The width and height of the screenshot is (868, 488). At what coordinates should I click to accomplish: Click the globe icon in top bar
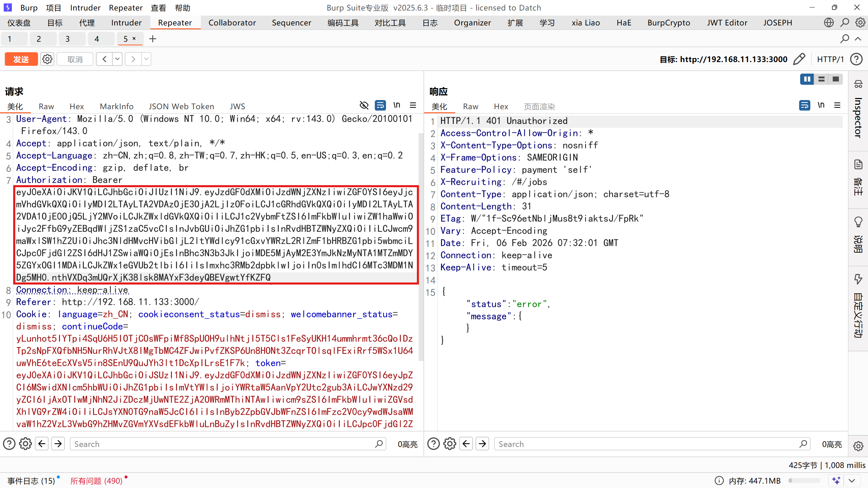click(828, 23)
